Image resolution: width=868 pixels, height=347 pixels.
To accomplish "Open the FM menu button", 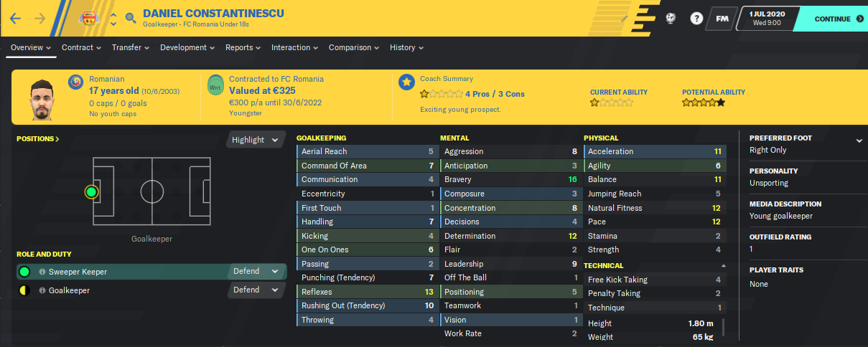I will [x=722, y=19].
